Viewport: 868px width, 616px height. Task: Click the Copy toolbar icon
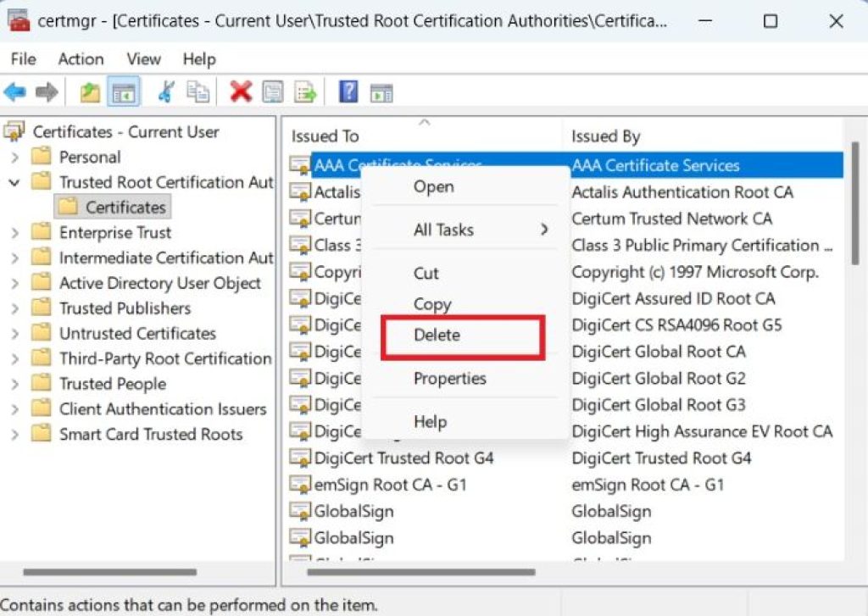click(198, 92)
